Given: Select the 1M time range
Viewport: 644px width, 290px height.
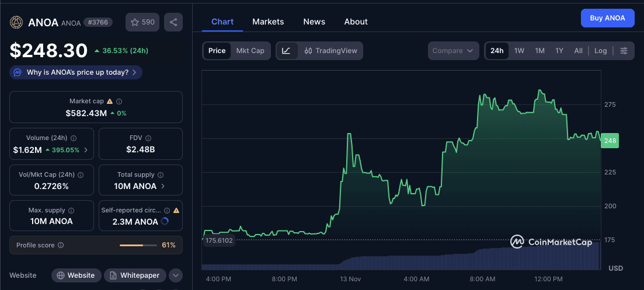Looking at the screenshot, I should [x=539, y=51].
